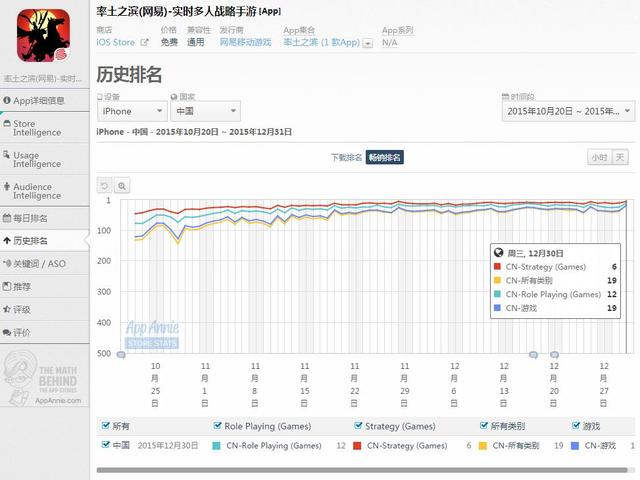
Task: Click the 关键词 / ASO icon
Action: click(7, 263)
